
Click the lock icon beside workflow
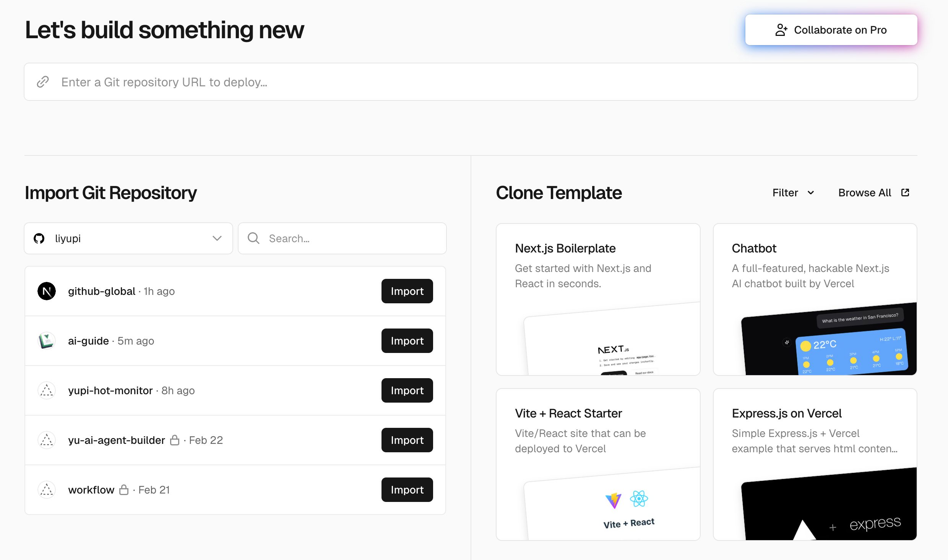124,490
